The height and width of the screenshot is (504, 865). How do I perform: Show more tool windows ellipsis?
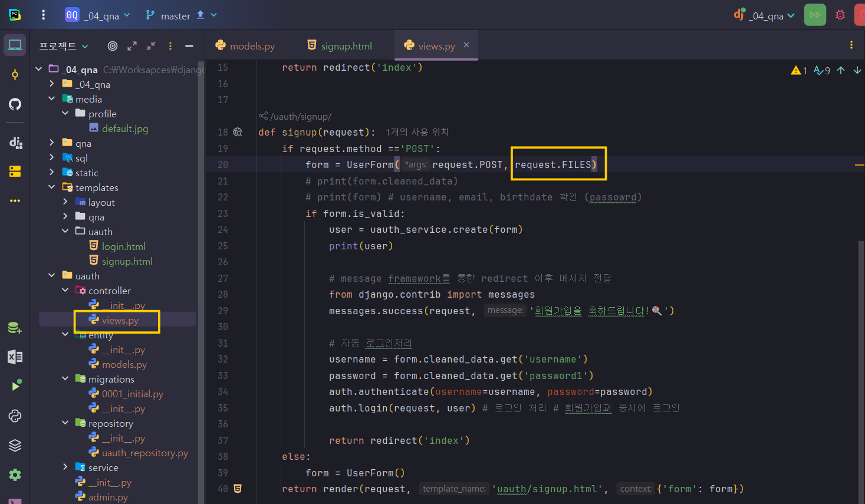(15, 201)
